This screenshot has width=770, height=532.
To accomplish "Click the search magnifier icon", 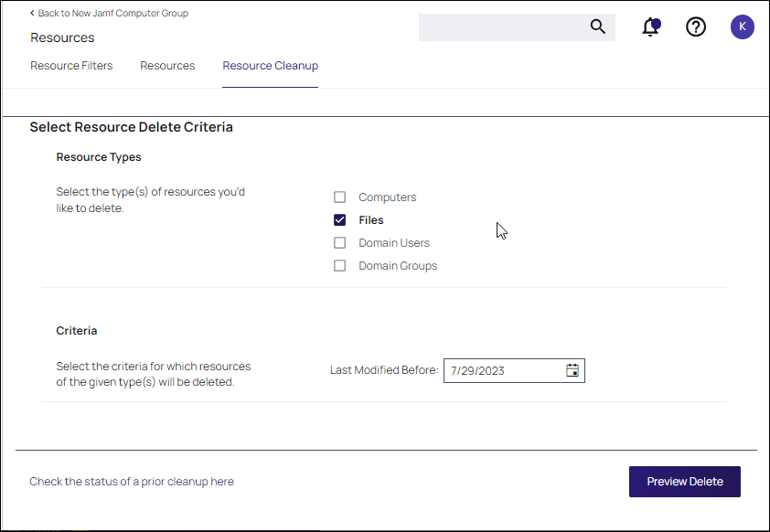I will pyautogui.click(x=598, y=27).
